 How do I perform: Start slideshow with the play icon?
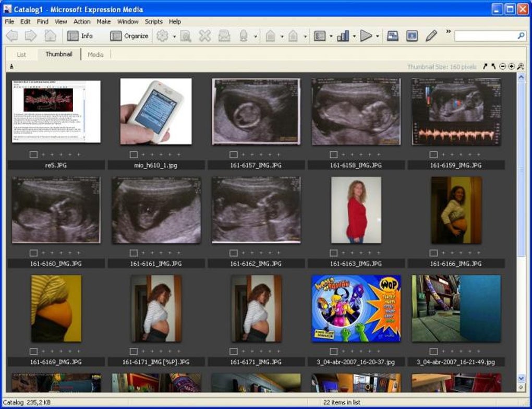pyautogui.click(x=366, y=36)
